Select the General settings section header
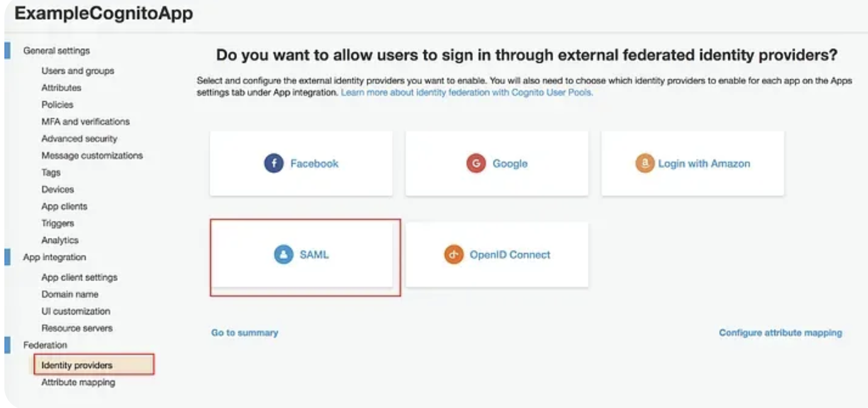 (x=56, y=50)
